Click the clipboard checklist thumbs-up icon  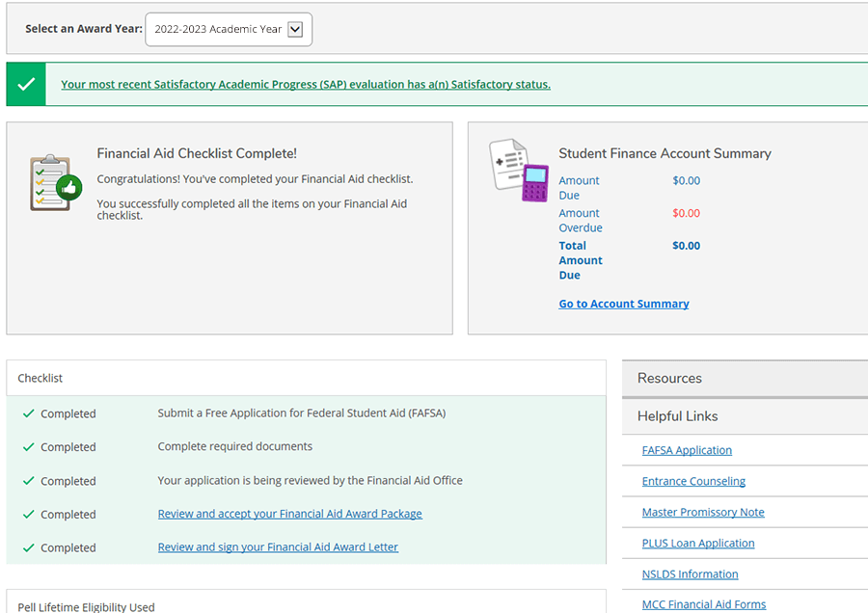pyautogui.click(x=55, y=183)
